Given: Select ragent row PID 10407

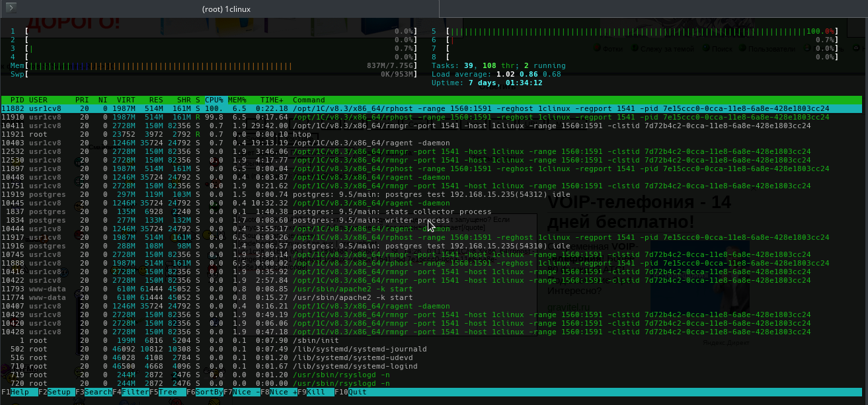Looking at the screenshot, I should tap(432, 306).
